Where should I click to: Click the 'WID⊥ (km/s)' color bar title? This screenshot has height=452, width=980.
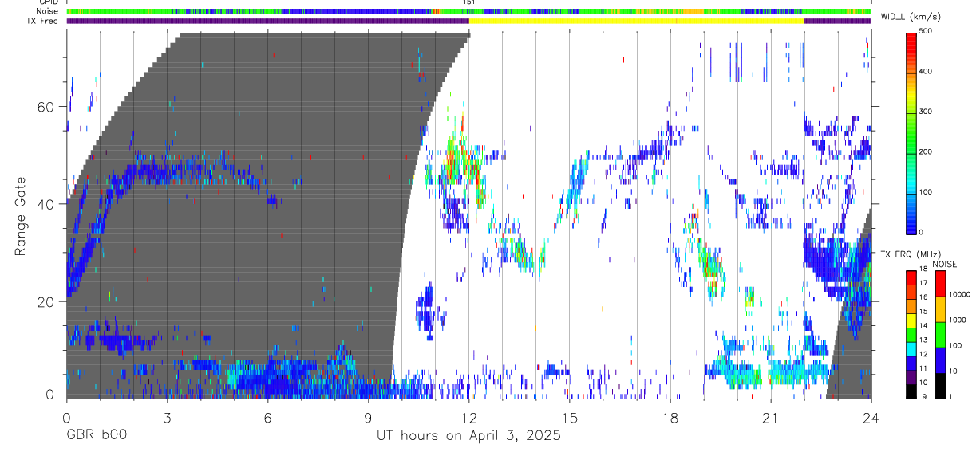click(x=912, y=17)
